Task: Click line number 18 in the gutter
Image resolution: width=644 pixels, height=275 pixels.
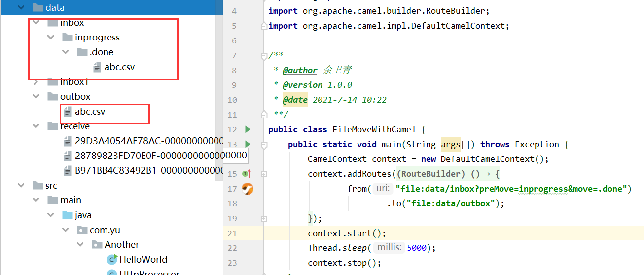Action: [x=232, y=203]
